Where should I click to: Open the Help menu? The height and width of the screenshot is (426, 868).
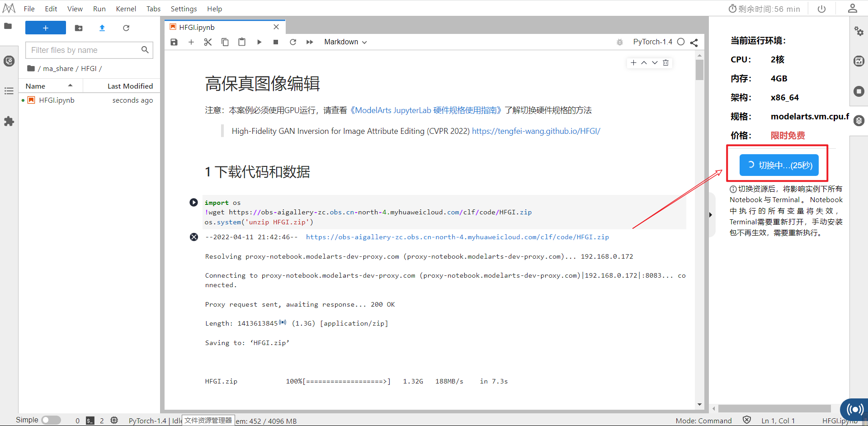[215, 9]
